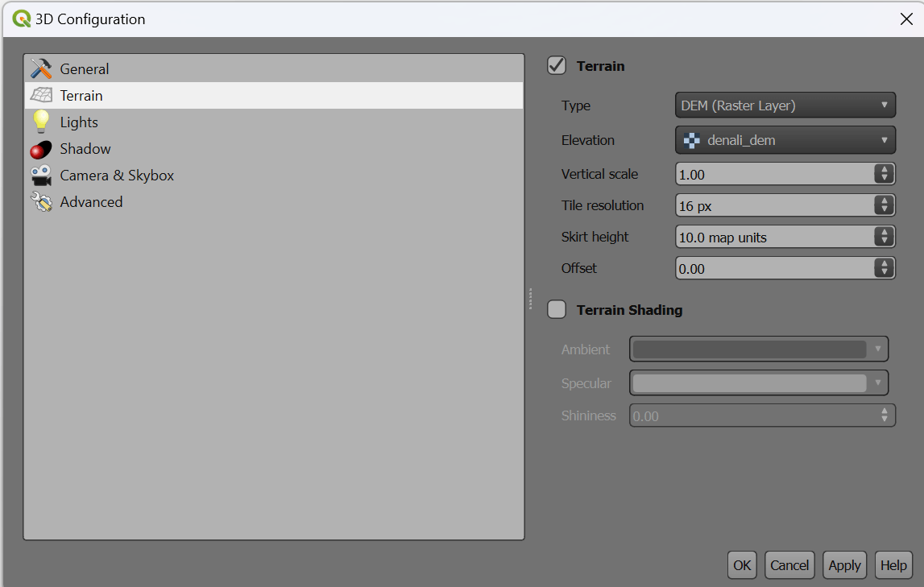924x587 pixels.
Task: Click the Vertical scale input field
Action: [773, 174]
